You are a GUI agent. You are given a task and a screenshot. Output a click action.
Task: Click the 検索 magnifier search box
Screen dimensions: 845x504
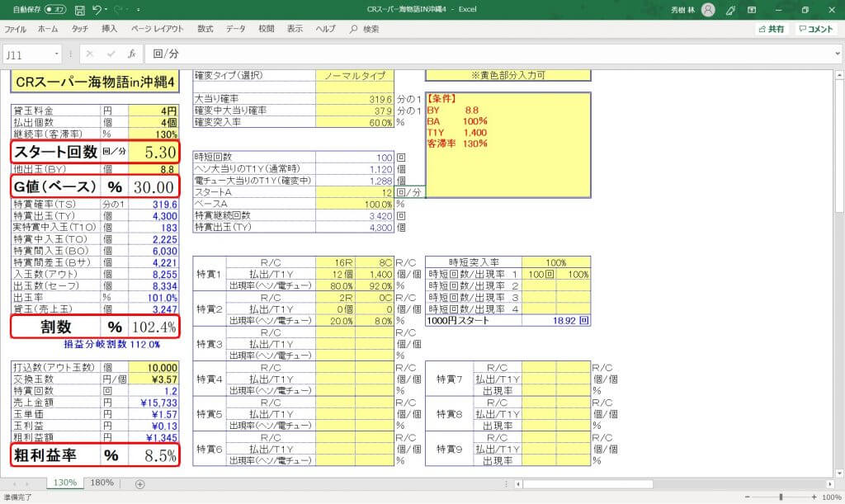pos(365,29)
